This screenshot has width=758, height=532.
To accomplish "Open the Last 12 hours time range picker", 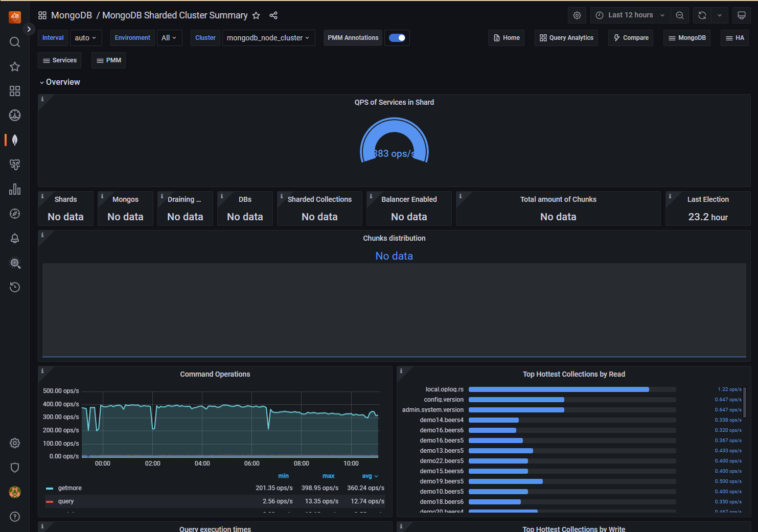I will point(630,15).
